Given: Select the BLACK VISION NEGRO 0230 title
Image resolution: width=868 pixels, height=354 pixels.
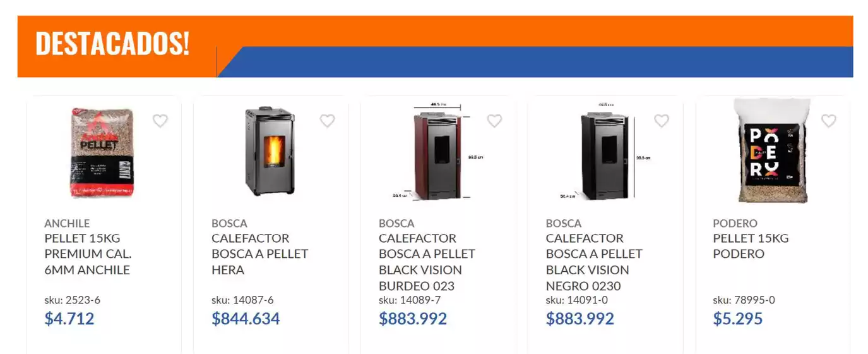Looking at the screenshot, I should tap(595, 262).
